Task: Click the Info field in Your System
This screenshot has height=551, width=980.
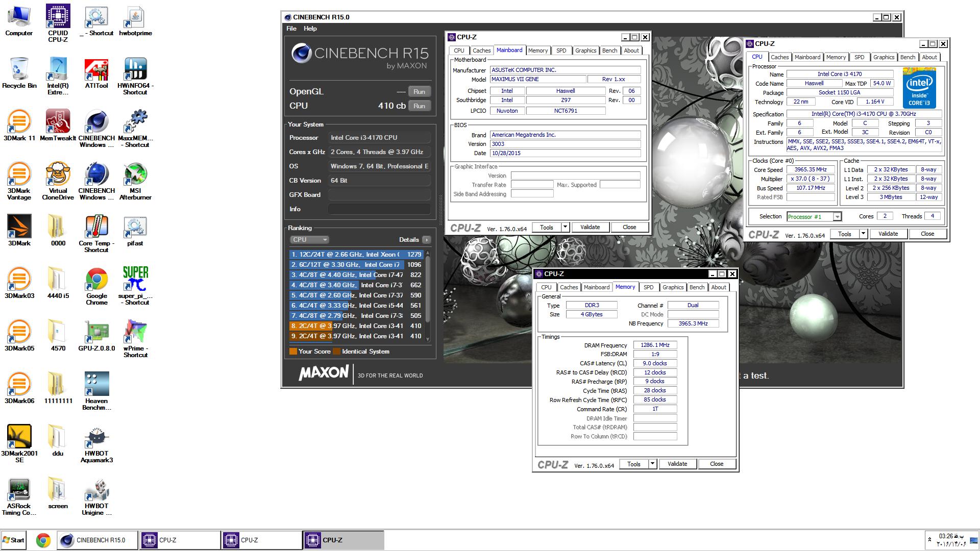Action: (x=379, y=209)
